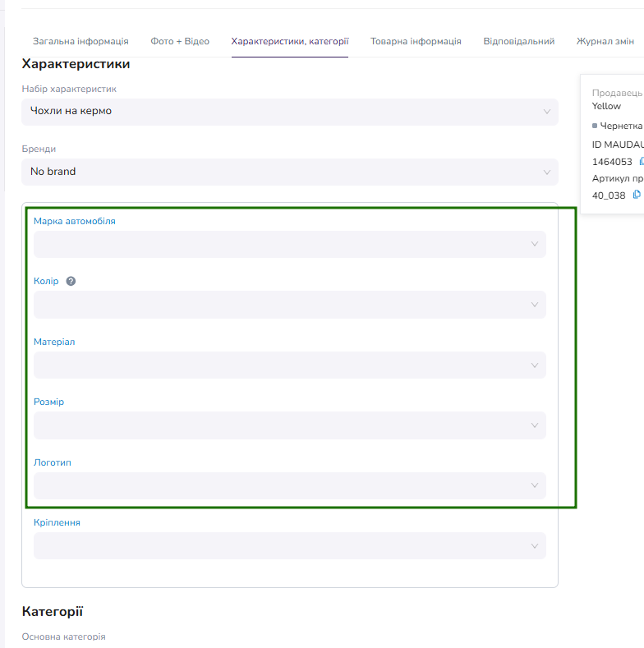
Task: Click the Розмір label
Action: [48, 402]
